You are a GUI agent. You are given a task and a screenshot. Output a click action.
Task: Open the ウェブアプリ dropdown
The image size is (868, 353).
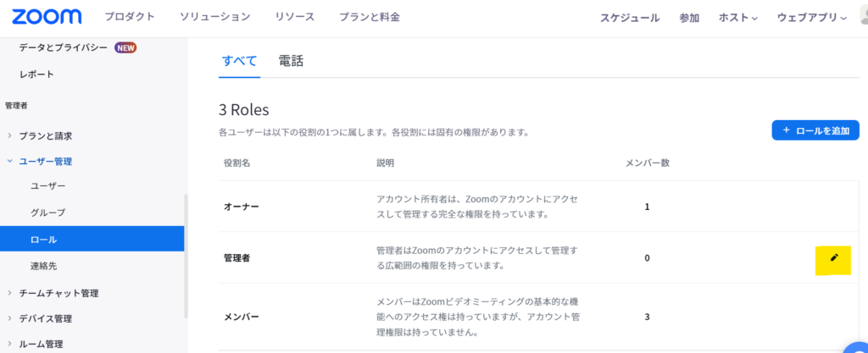click(811, 17)
